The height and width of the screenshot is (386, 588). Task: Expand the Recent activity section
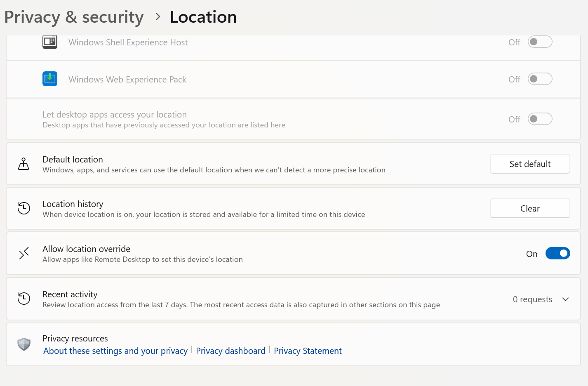tap(565, 299)
